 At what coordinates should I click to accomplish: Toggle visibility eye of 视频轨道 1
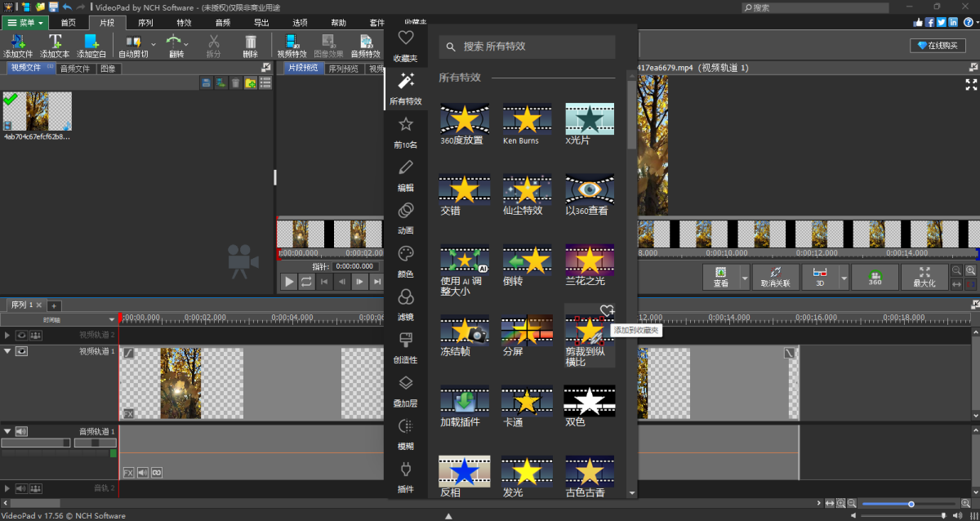click(x=22, y=351)
